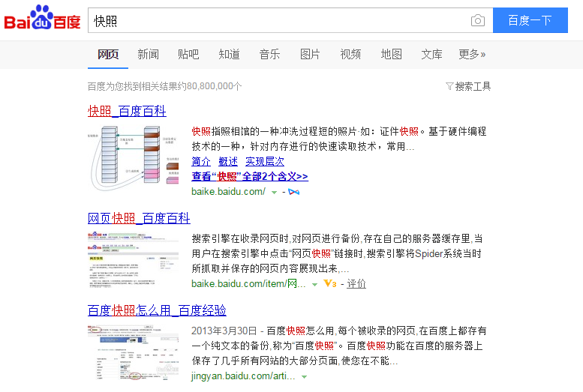This screenshot has height=392, width=583.
Task: Click the orange V3 credibility badge
Action: 329,284
